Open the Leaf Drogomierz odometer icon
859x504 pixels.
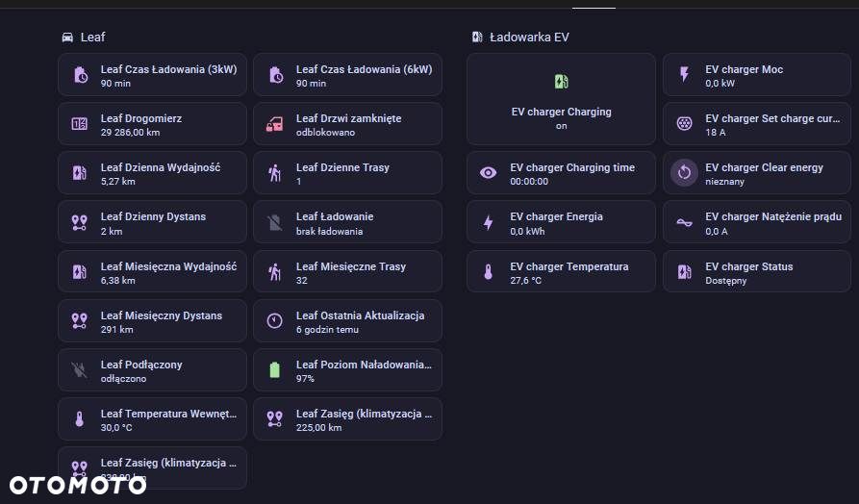coord(80,124)
